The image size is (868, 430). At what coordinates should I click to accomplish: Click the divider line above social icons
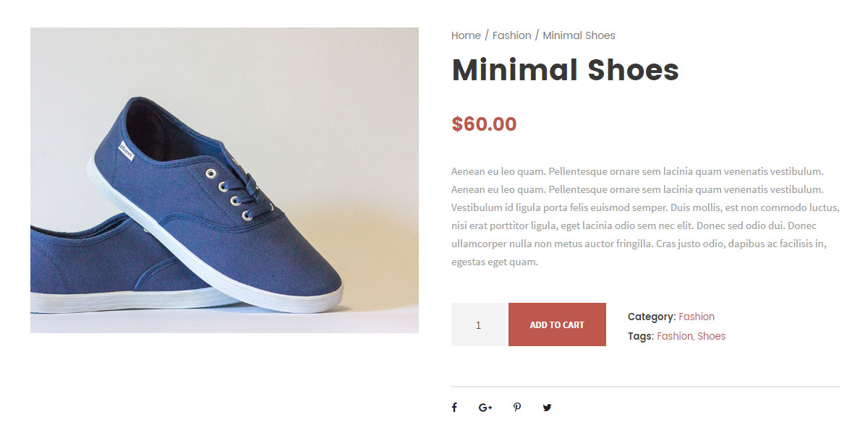645,387
